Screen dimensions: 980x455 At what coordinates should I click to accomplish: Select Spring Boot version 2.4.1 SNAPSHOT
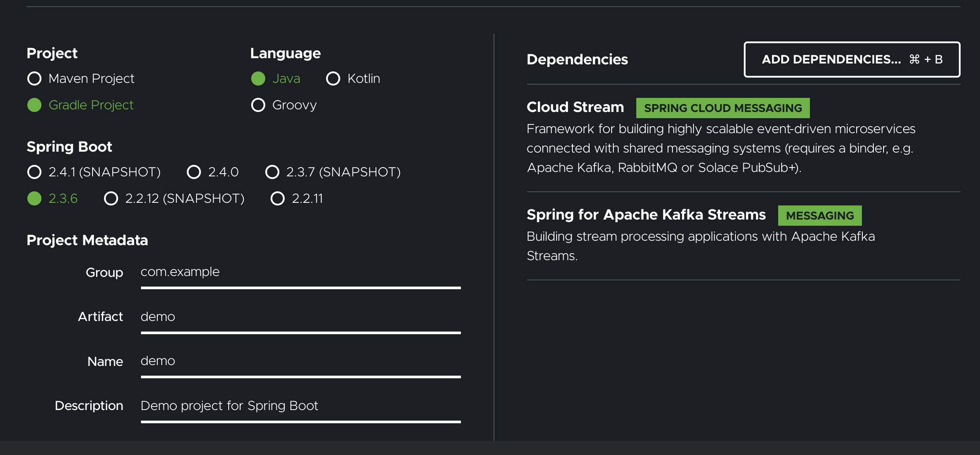pyautogui.click(x=34, y=172)
